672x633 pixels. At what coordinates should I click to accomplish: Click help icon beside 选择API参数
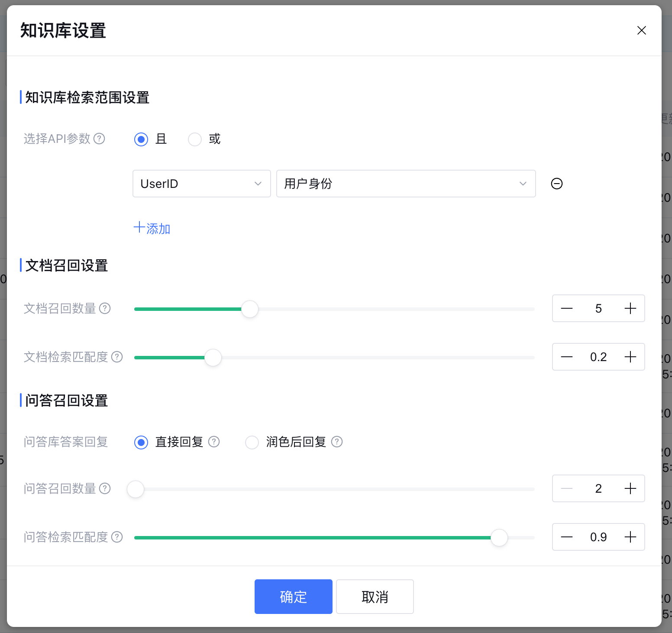[100, 139]
